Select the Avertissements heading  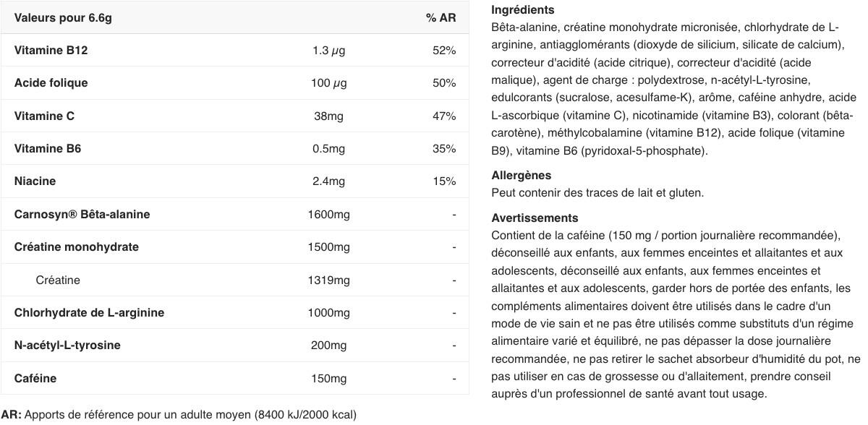(x=535, y=218)
